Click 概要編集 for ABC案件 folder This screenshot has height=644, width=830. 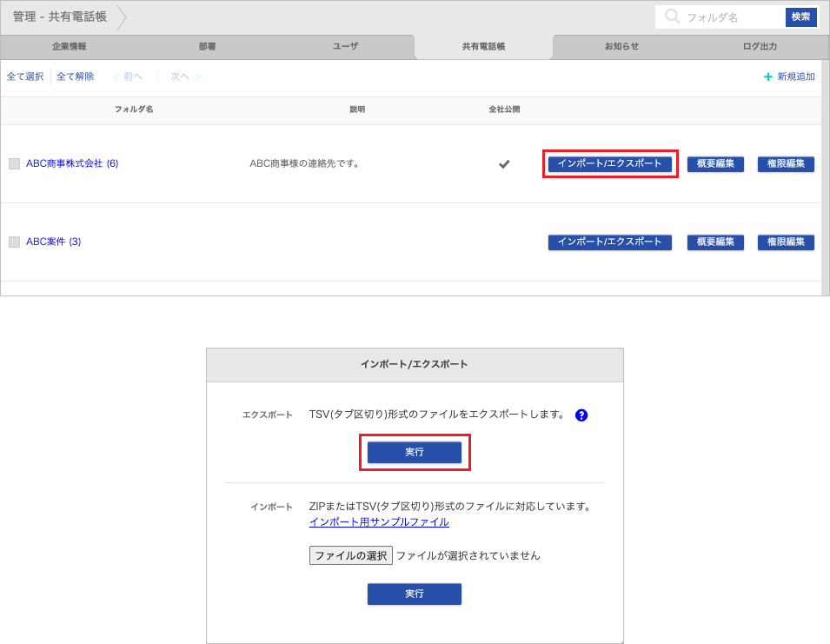715,242
